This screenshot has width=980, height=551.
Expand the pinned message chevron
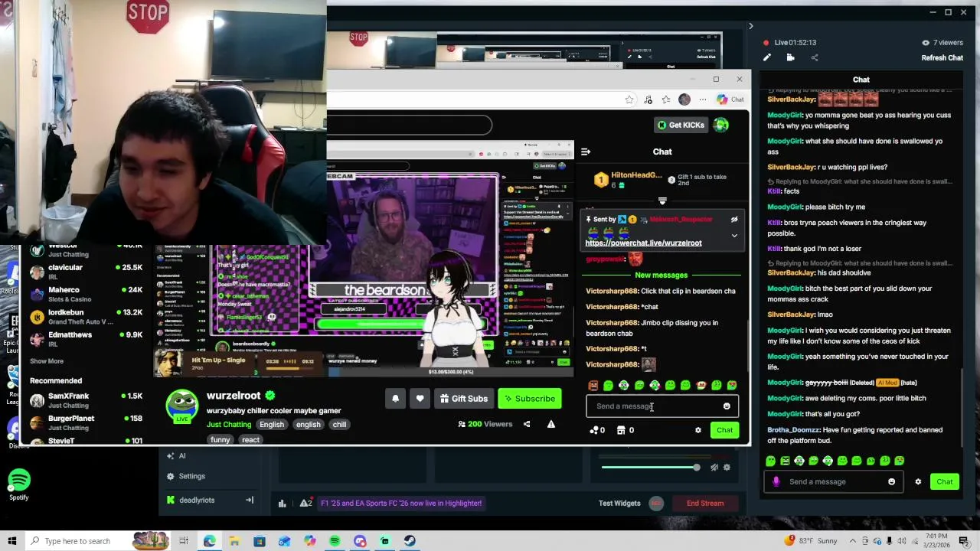[734, 236]
